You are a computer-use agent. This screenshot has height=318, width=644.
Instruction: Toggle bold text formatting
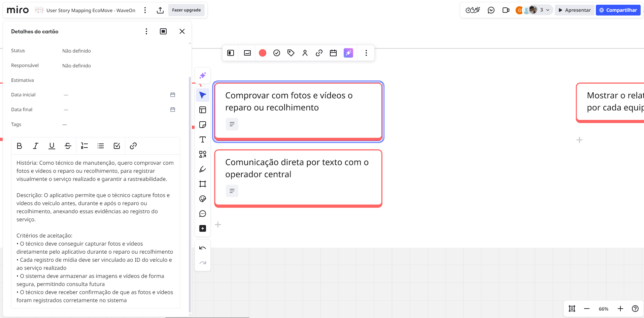click(20, 146)
